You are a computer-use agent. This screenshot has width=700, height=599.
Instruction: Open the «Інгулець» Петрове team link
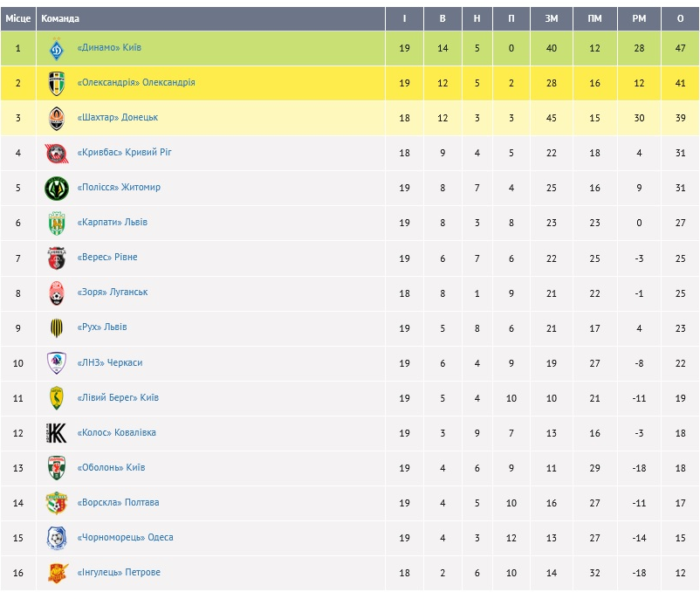[x=119, y=573]
